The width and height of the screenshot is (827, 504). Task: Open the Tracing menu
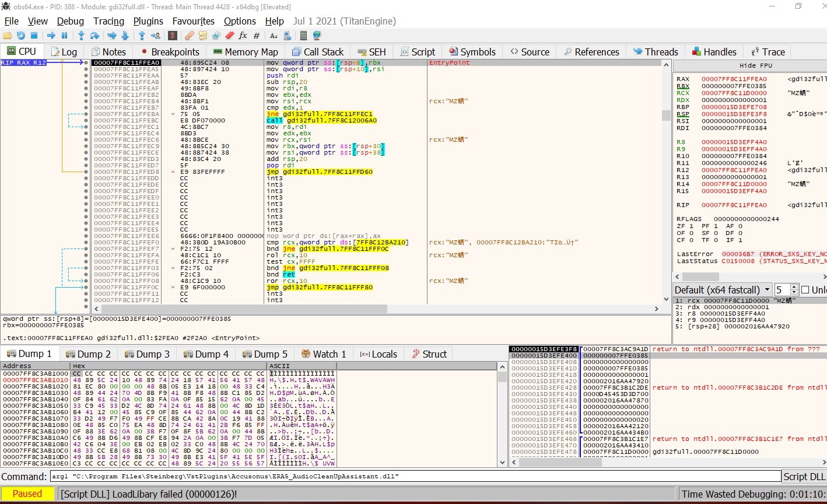pos(108,21)
